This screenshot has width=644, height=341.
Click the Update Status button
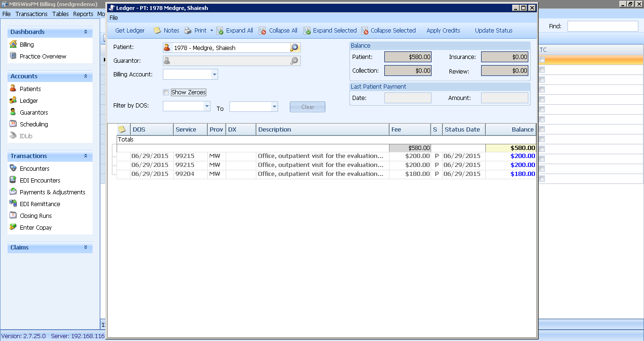(494, 31)
